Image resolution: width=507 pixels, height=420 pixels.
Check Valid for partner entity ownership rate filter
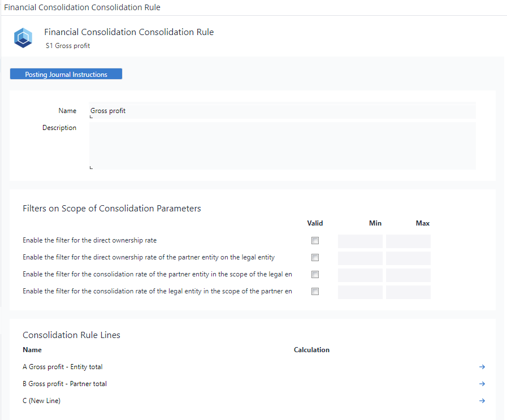pos(315,257)
